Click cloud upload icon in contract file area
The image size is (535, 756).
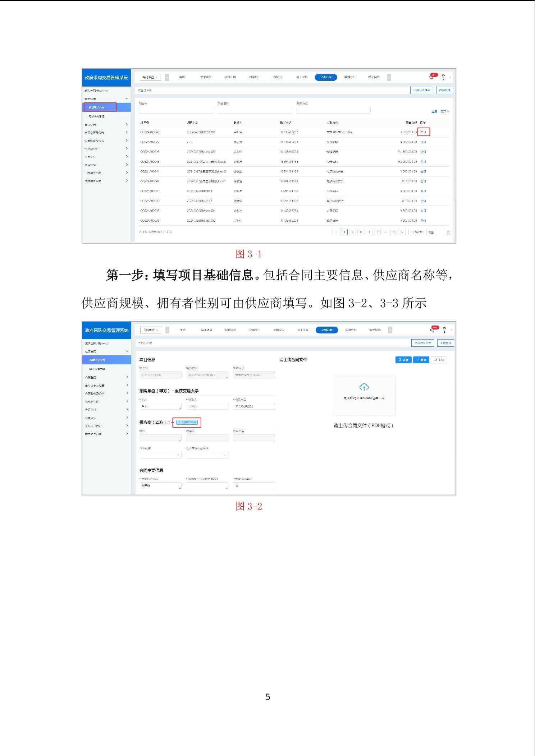coord(364,387)
